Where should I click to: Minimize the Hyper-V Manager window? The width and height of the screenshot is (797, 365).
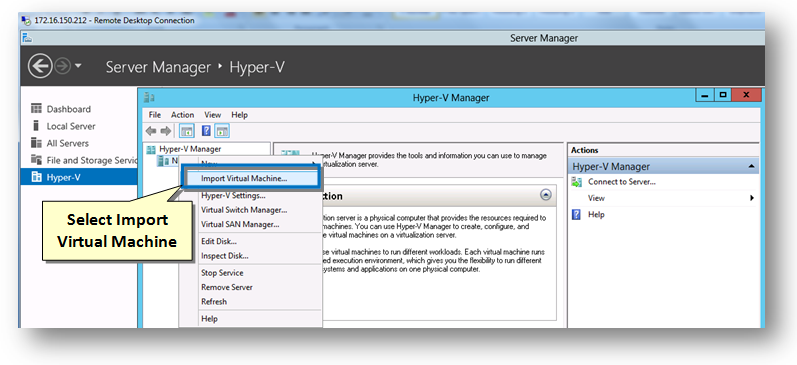pyautogui.click(x=705, y=95)
